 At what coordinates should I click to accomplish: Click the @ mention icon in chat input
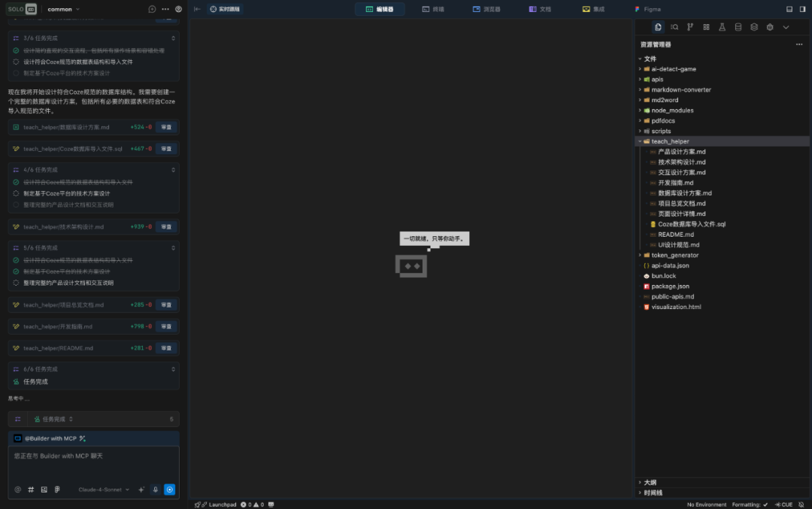(18, 489)
